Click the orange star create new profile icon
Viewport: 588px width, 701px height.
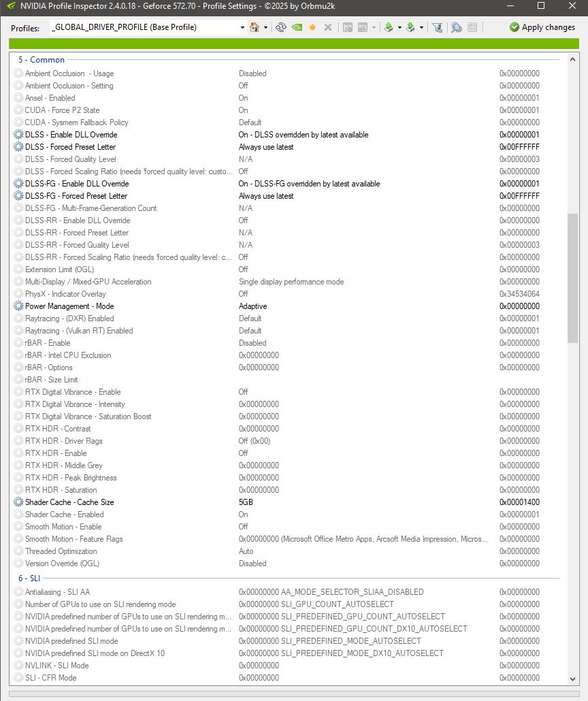[312, 27]
